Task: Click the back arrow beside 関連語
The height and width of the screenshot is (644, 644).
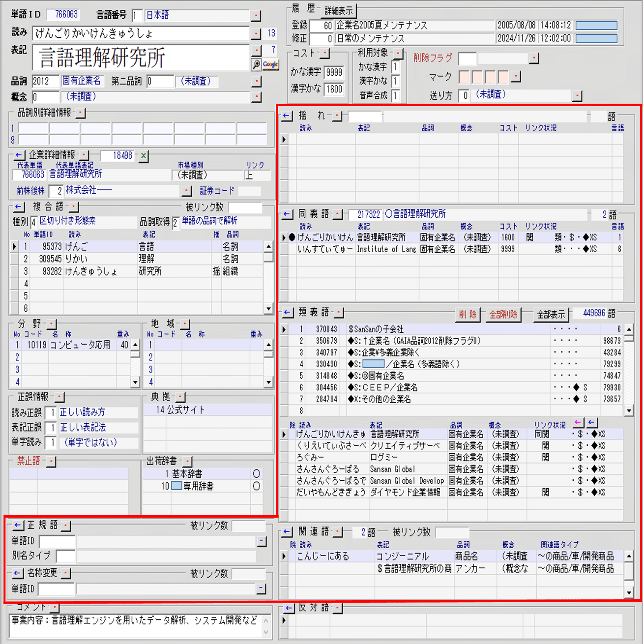Action: [x=287, y=532]
